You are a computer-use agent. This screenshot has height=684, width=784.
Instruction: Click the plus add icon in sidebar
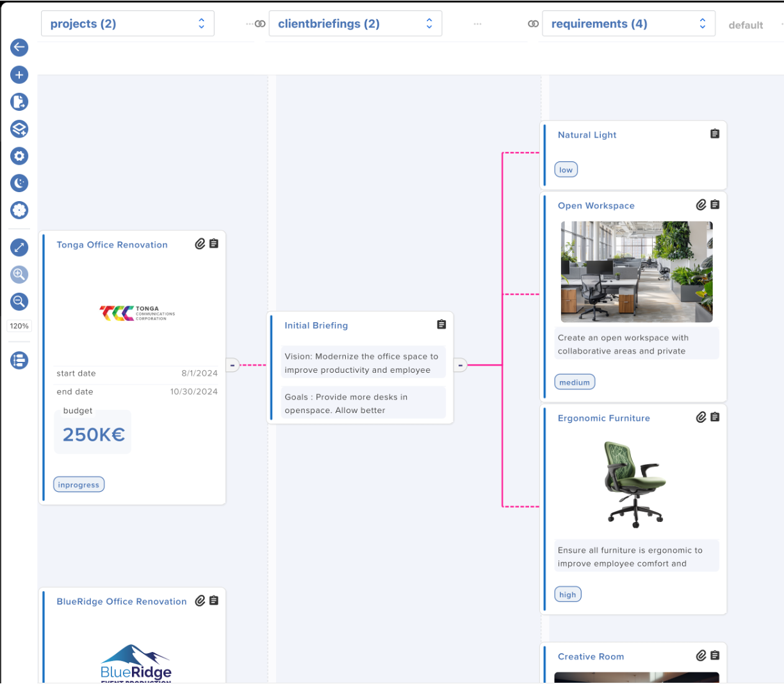(x=19, y=75)
